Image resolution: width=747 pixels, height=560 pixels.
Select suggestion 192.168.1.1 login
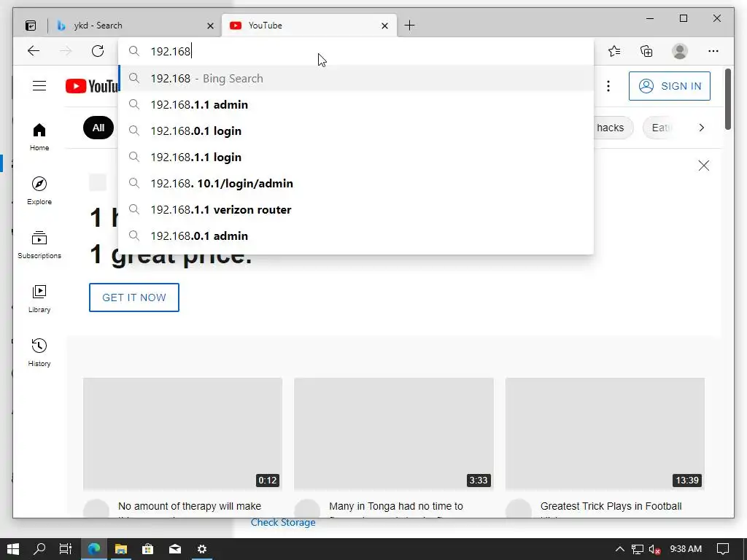pyautogui.click(x=356, y=157)
